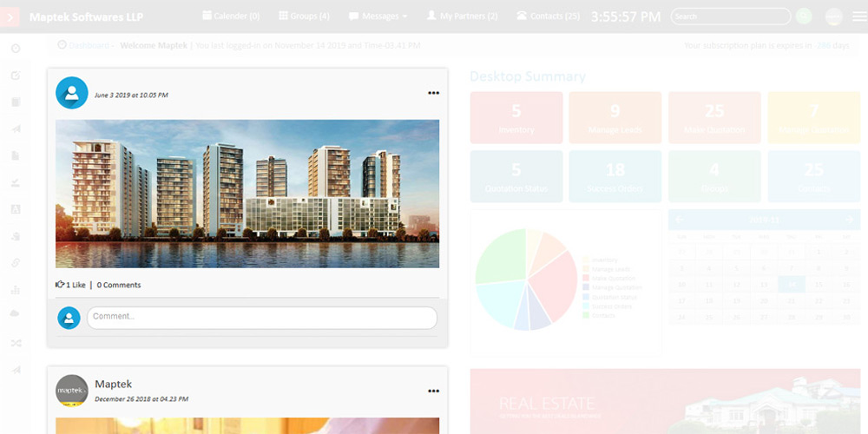
Task: Open the buildings photo in the post
Action: (x=247, y=194)
